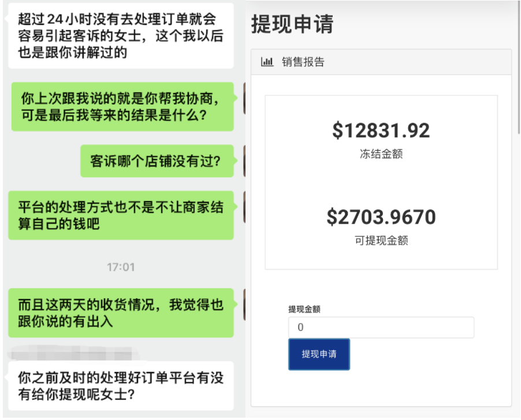This screenshot has width=521, height=420.
Task: Click the 冻结金额 label
Action: pyautogui.click(x=380, y=154)
